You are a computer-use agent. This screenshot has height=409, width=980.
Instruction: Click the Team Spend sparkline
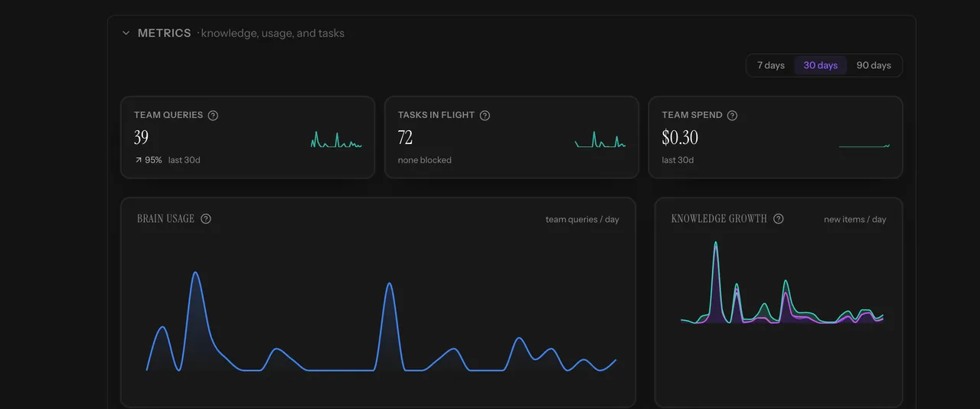[864, 145]
